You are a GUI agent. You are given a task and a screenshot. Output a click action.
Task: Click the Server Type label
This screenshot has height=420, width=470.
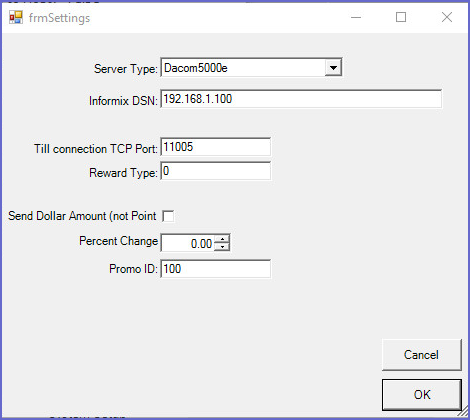(x=126, y=69)
